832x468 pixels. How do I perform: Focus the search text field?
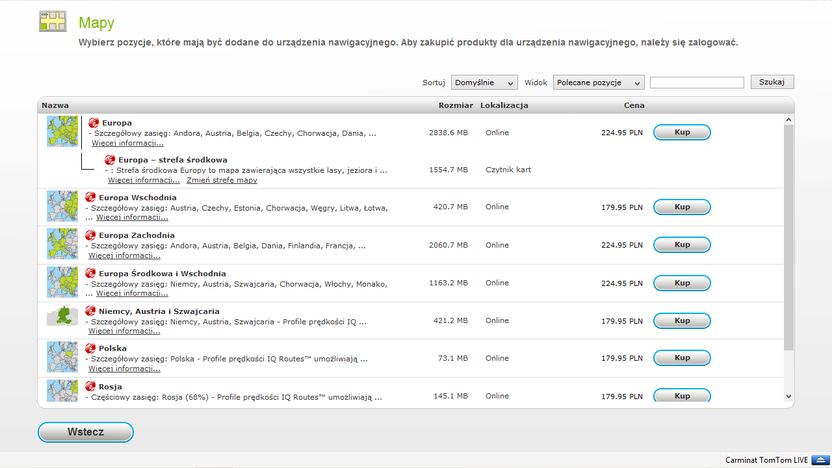click(697, 82)
